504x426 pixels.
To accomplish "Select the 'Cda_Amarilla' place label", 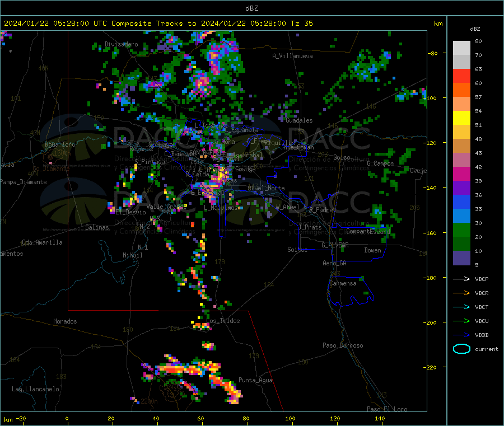I will 42,242.
